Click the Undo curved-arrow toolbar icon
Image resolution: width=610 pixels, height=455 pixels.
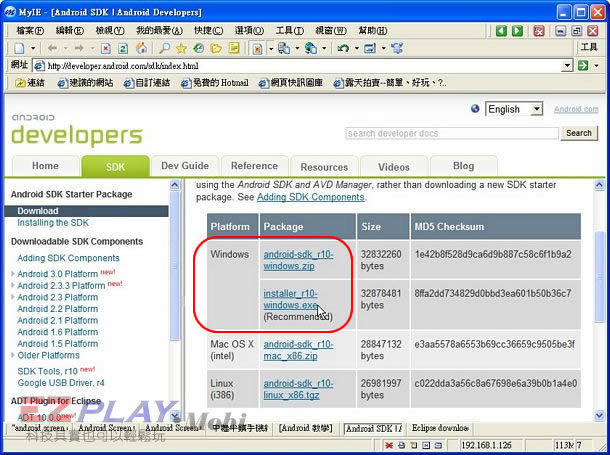(343, 48)
